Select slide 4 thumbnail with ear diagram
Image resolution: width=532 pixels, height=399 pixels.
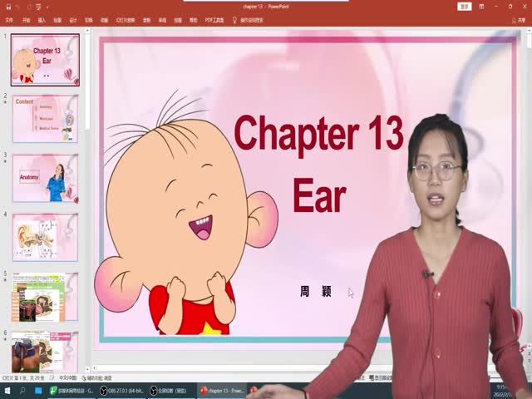[45, 237]
